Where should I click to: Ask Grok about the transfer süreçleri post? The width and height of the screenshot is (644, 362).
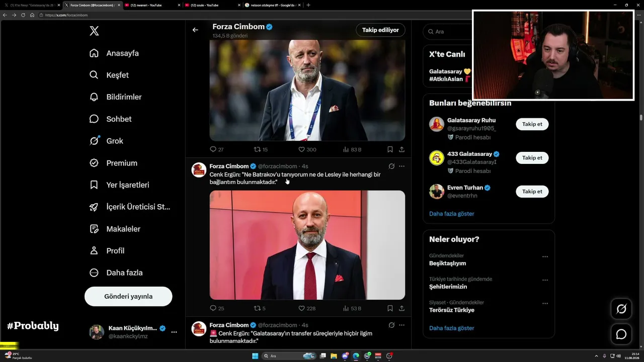pyautogui.click(x=391, y=325)
